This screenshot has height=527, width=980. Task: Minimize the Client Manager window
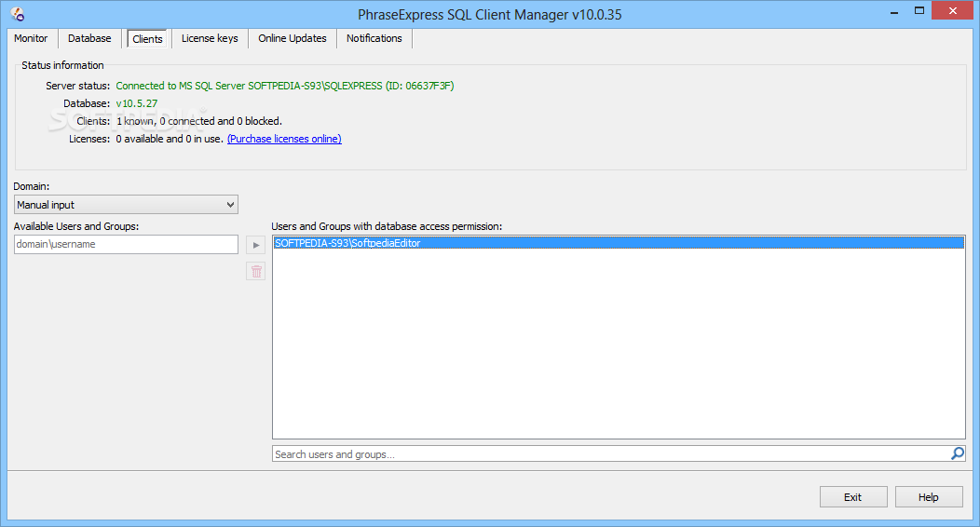pos(894,11)
